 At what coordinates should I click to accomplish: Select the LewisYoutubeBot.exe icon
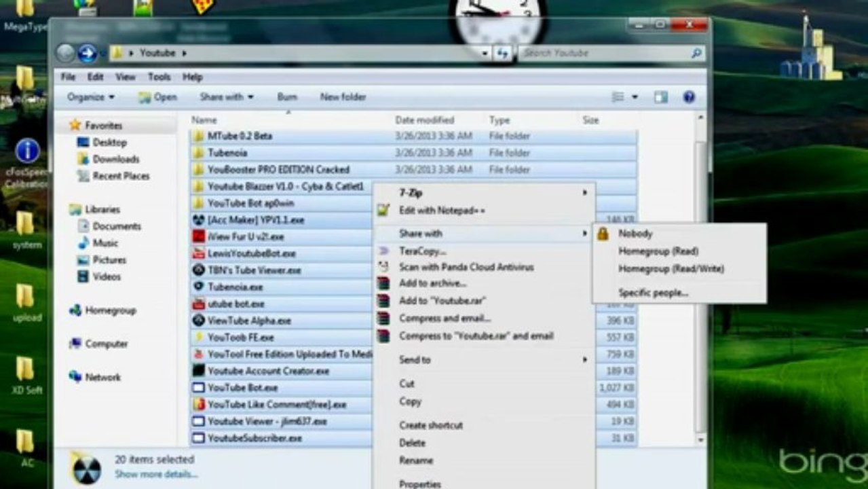pyautogui.click(x=198, y=253)
